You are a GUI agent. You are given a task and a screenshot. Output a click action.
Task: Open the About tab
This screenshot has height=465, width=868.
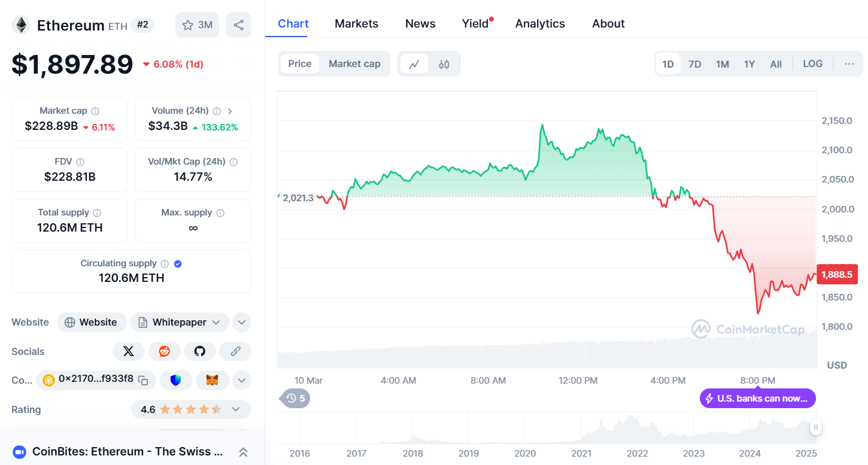[x=608, y=23]
